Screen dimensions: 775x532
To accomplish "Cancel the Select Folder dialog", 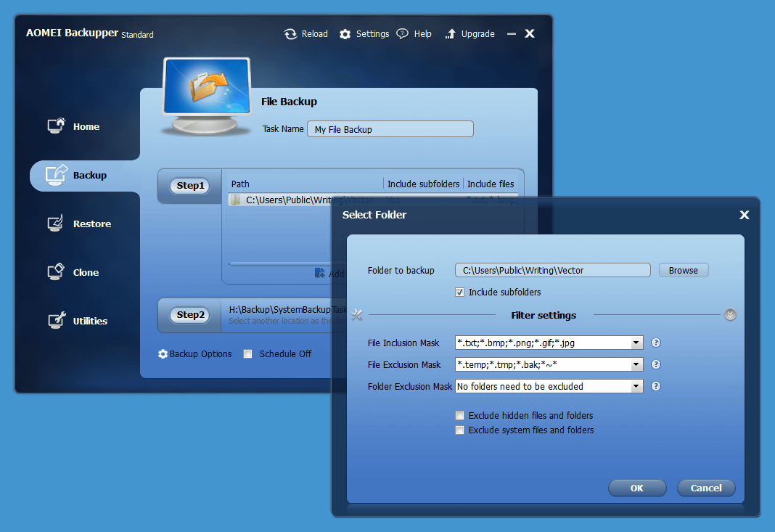I will point(706,488).
